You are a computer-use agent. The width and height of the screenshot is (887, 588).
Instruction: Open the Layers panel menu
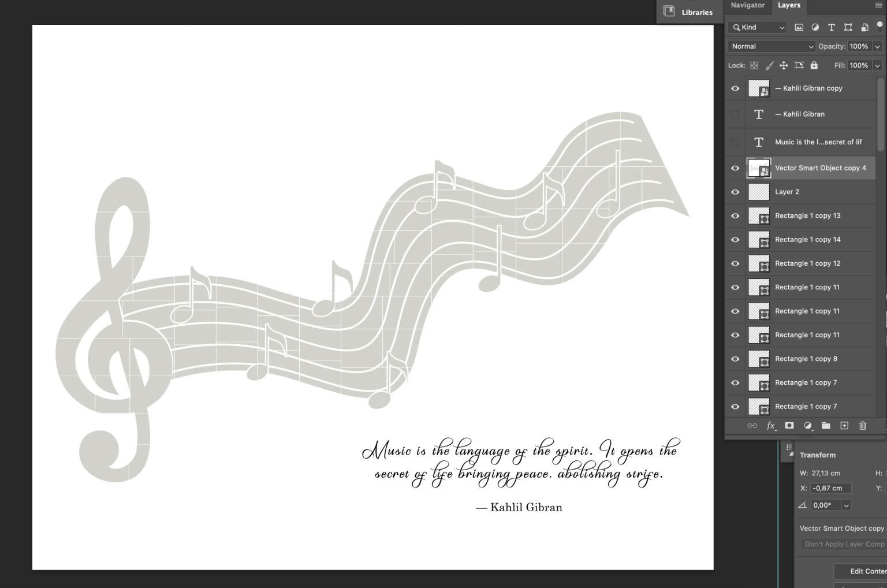[x=879, y=5]
